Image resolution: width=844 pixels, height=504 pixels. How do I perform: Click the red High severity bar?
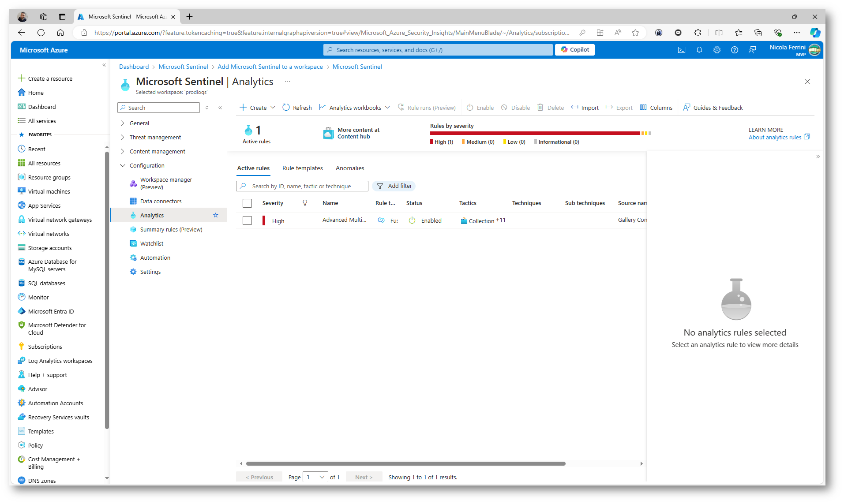535,133
